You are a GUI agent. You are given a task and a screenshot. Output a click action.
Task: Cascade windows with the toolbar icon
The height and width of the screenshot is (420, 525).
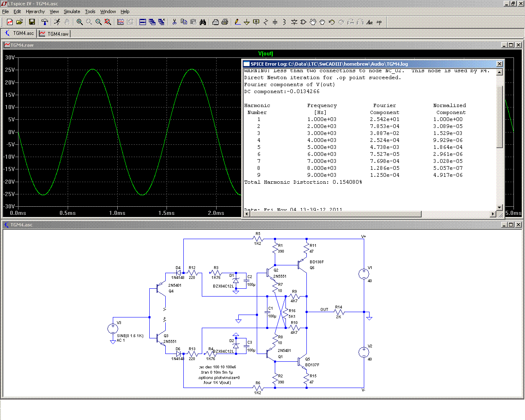click(152, 22)
